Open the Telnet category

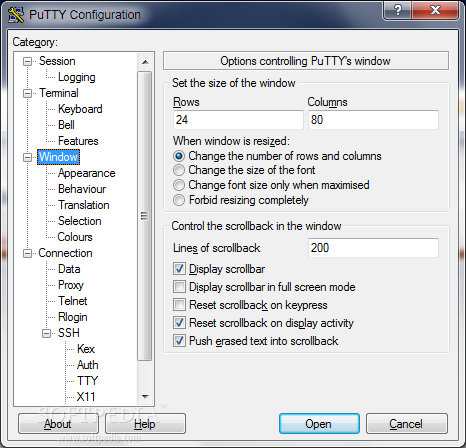[72, 301]
